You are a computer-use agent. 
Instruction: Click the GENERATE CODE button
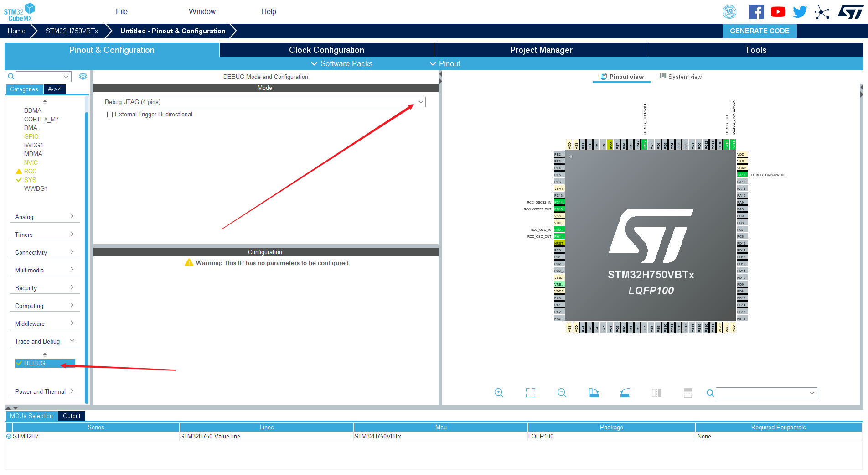[759, 31]
